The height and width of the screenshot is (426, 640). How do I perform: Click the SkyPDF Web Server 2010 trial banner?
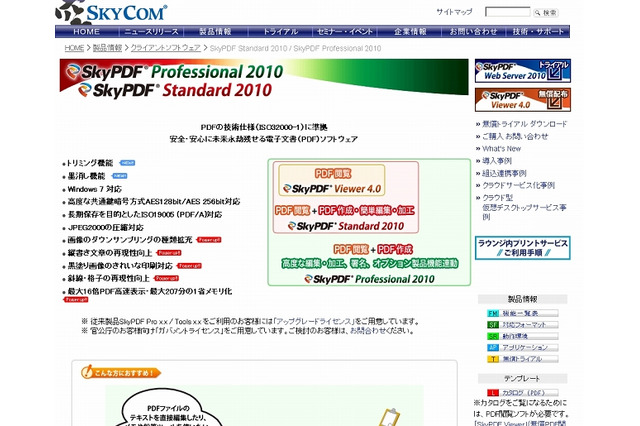pyautogui.click(x=523, y=71)
